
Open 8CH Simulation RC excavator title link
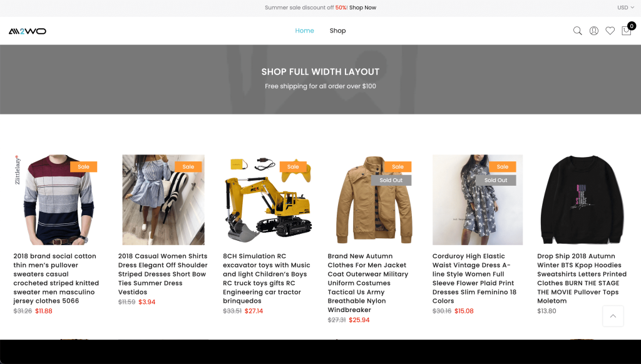pyautogui.click(x=267, y=278)
